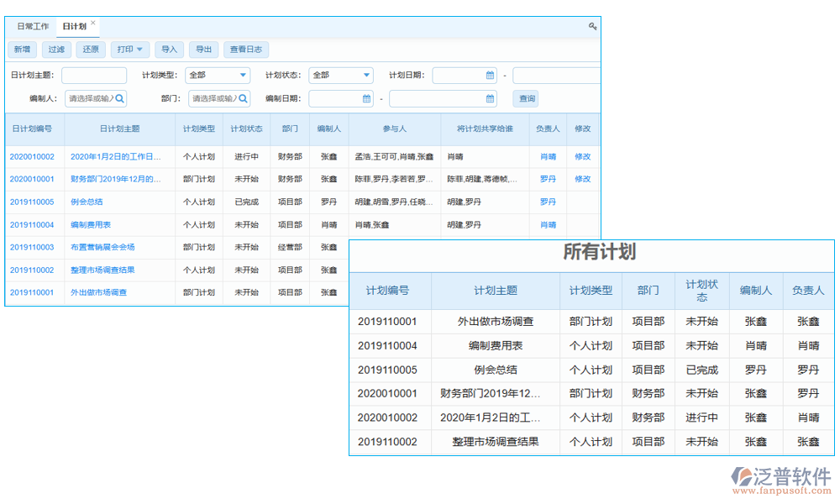Click the calendar icon for 计划日期 start date
Viewport: 840px width, 504px height.
click(x=490, y=75)
